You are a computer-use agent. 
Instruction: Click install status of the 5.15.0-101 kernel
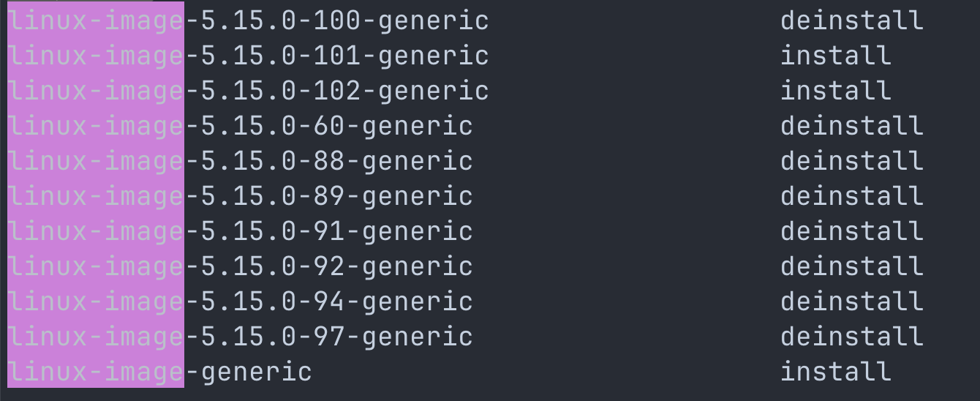(836, 56)
